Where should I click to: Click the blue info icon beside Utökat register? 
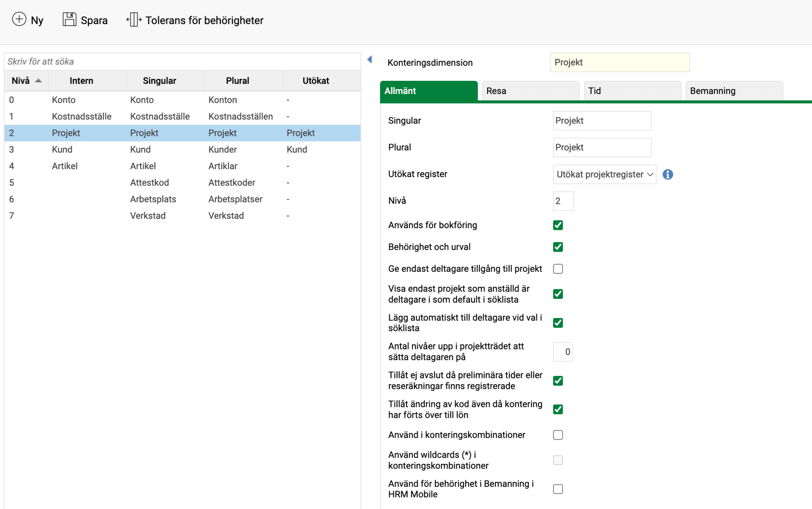pyautogui.click(x=668, y=174)
